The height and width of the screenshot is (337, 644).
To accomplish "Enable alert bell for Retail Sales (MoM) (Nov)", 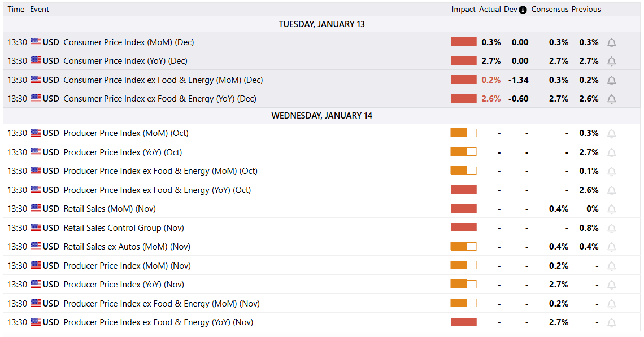I will 611,209.
